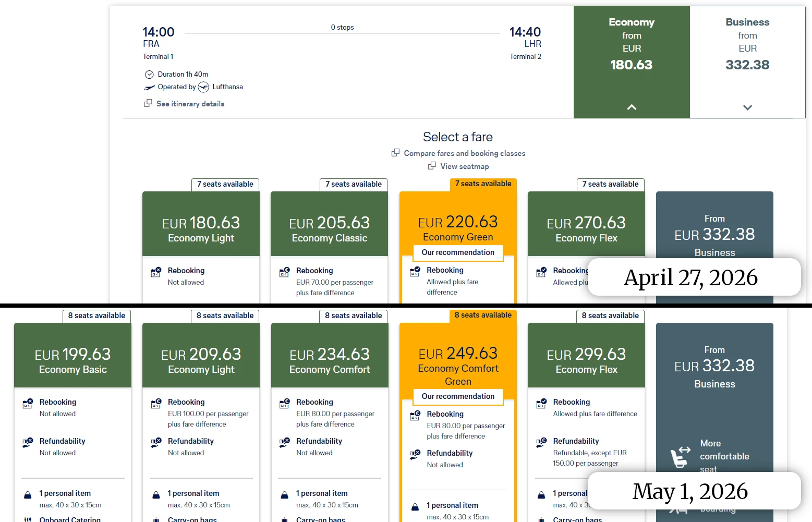Select the EUR 299.63 Economy Flex fare
The width and height of the screenshot is (812, 522).
click(586, 355)
